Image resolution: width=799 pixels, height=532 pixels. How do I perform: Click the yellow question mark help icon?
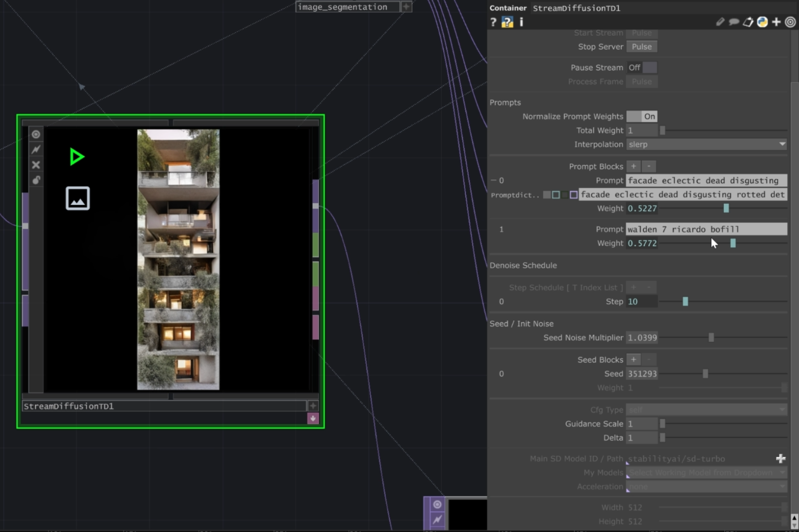tap(507, 22)
